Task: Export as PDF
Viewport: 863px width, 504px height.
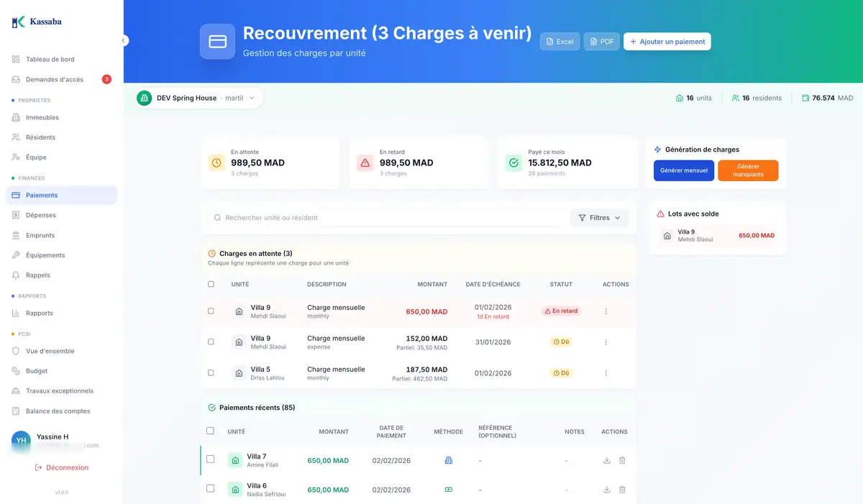Action: [x=601, y=42]
